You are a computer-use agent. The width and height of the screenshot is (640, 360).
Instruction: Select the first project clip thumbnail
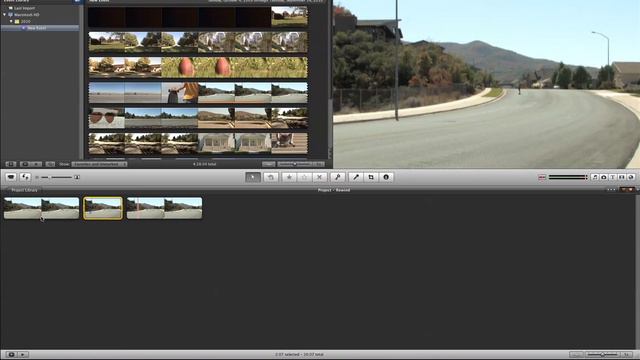[x=41, y=208]
